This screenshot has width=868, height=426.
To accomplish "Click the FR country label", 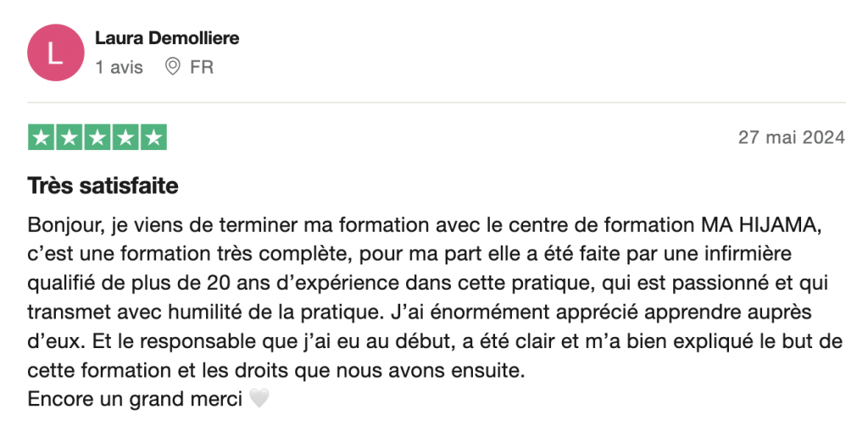I will (x=202, y=67).
